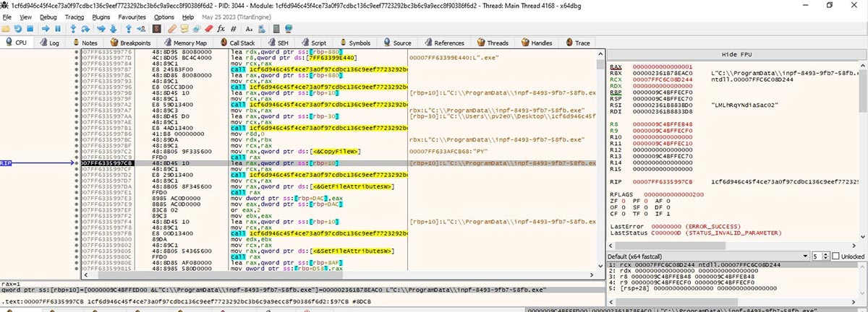Viewport: 868px width, 312px height.
Task: Open the Calculator toolbar icon
Action: (276, 29)
